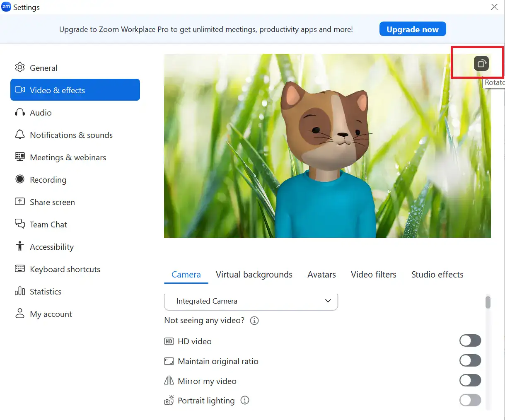Screen dimensions: 505x420
Task: Open Meetings & webinars settings
Action: click(75, 157)
